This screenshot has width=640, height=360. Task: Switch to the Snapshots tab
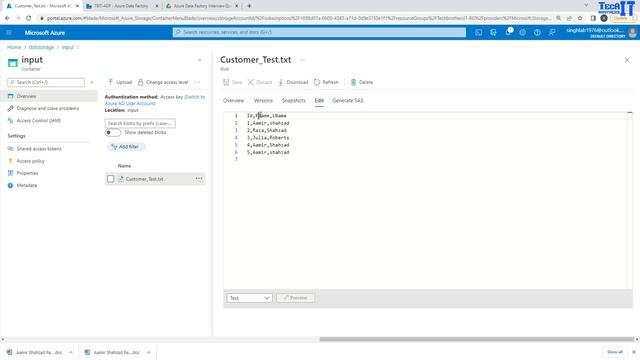(293, 100)
